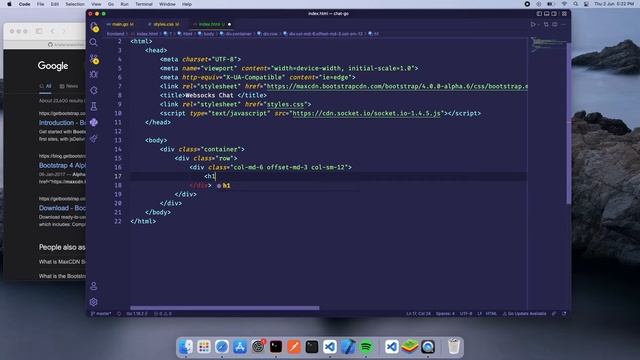Toggle primary sidebar layout icon in title bar
Viewport: 640px width, 360px height.
(539, 13)
